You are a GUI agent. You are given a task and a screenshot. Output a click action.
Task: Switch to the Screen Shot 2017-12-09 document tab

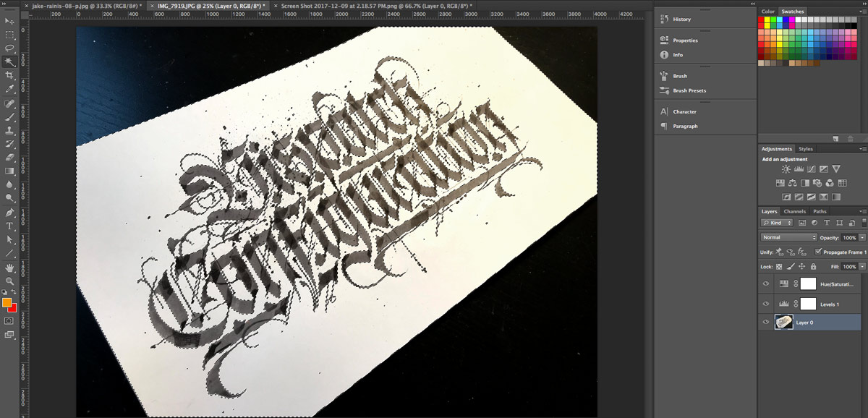377,5
